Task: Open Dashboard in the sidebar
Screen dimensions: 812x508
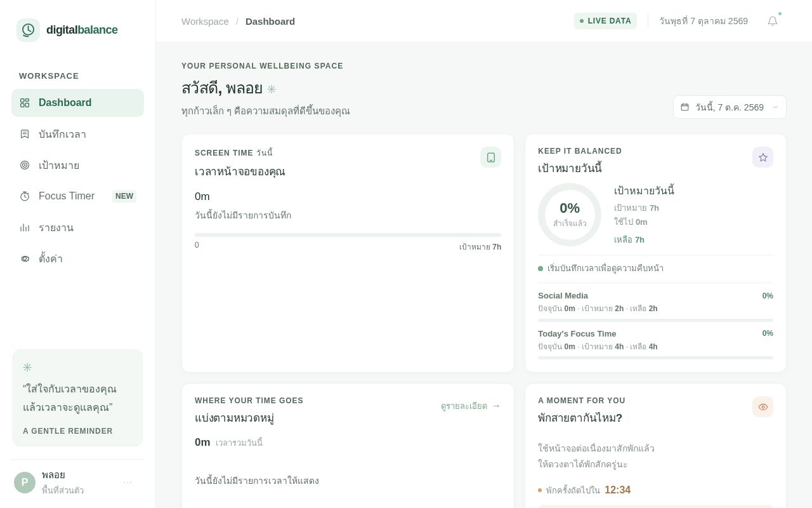Action: coord(77,103)
